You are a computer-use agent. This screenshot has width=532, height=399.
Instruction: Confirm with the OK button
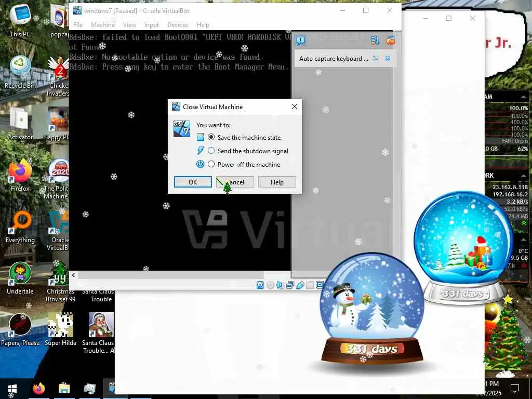[x=193, y=182]
